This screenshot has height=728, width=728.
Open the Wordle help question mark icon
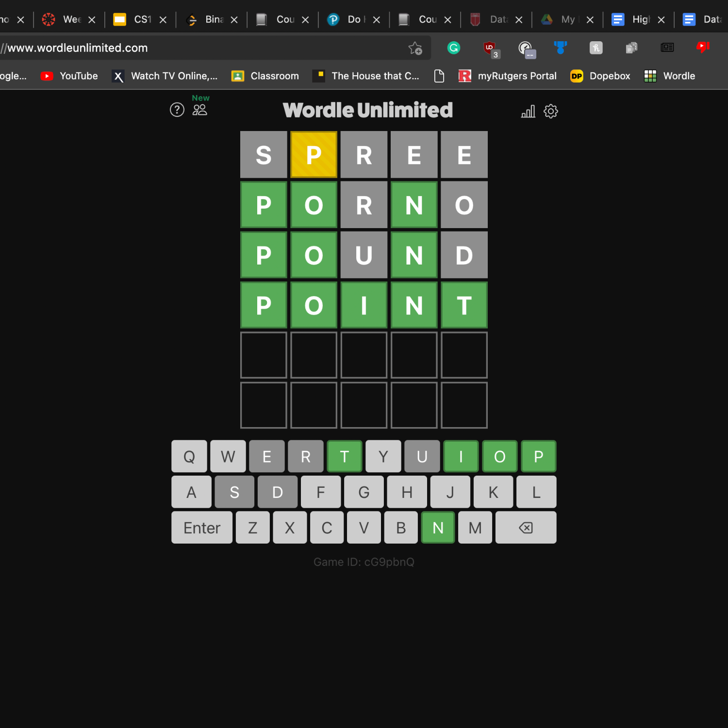click(177, 110)
